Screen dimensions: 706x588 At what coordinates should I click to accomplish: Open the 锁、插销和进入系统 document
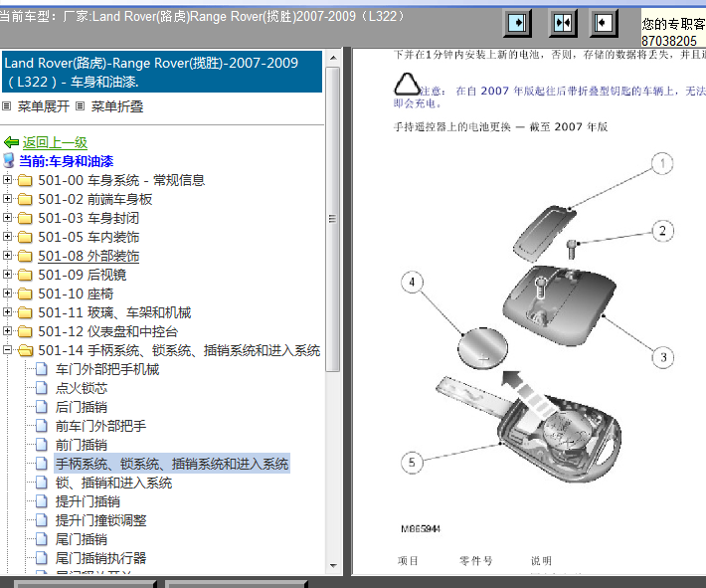[x=114, y=483]
